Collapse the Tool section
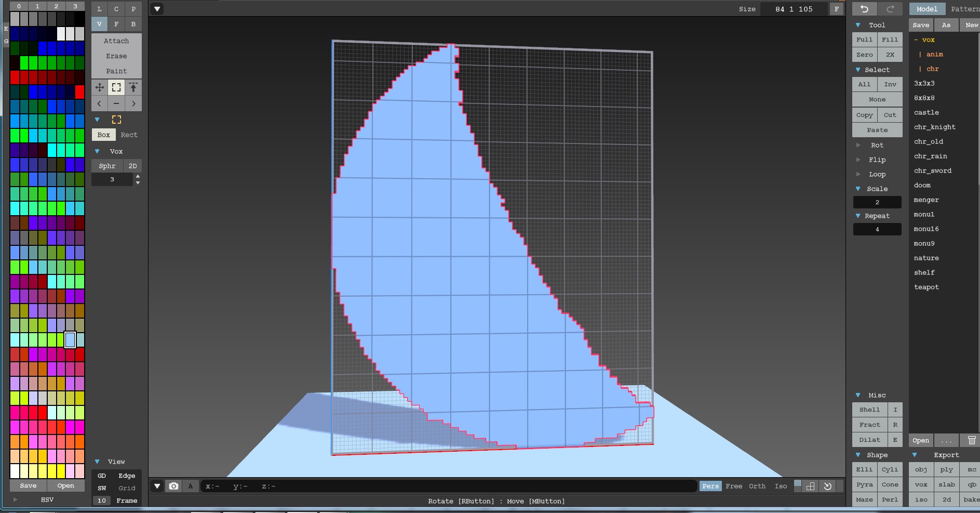Screen dimensions: 980x513 (x=858, y=25)
